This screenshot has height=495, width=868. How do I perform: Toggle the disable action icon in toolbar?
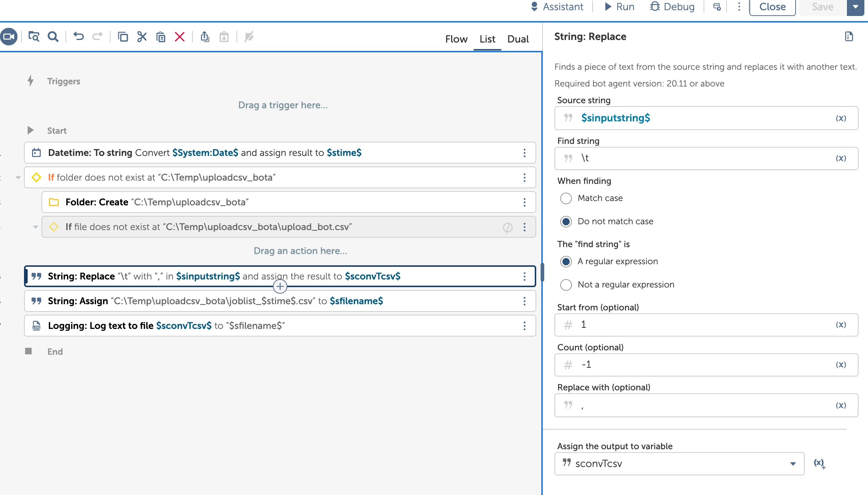249,37
